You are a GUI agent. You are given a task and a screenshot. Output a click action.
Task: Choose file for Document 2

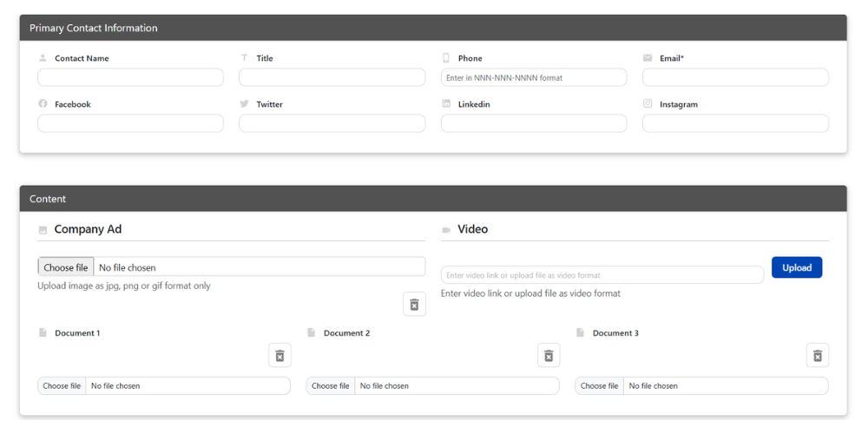pos(331,386)
